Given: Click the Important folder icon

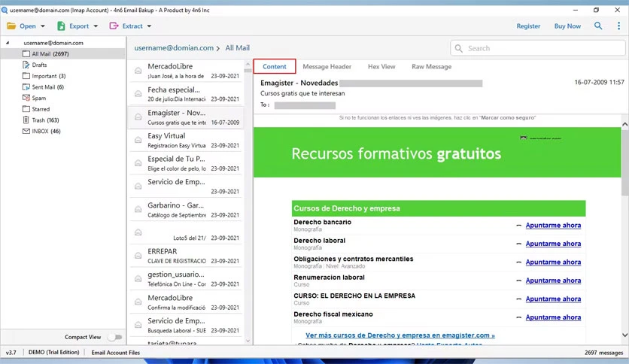Looking at the screenshot, I should 26,76.
